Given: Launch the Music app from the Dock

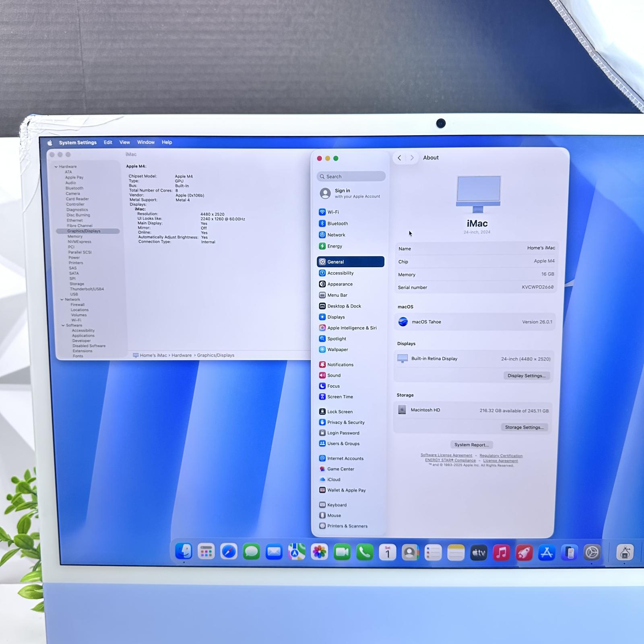Looking at the screenshot, I should click(501, 552).
